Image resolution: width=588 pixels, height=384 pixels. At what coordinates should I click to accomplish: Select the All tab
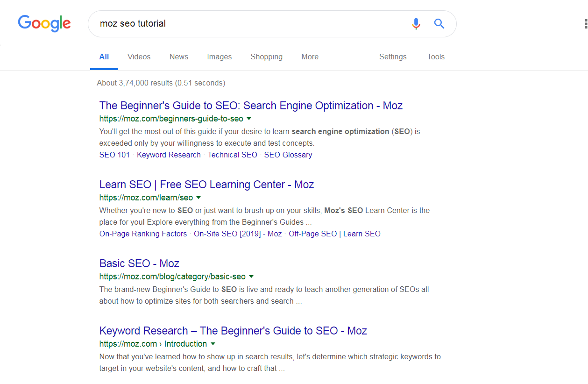tap(104, 57)
